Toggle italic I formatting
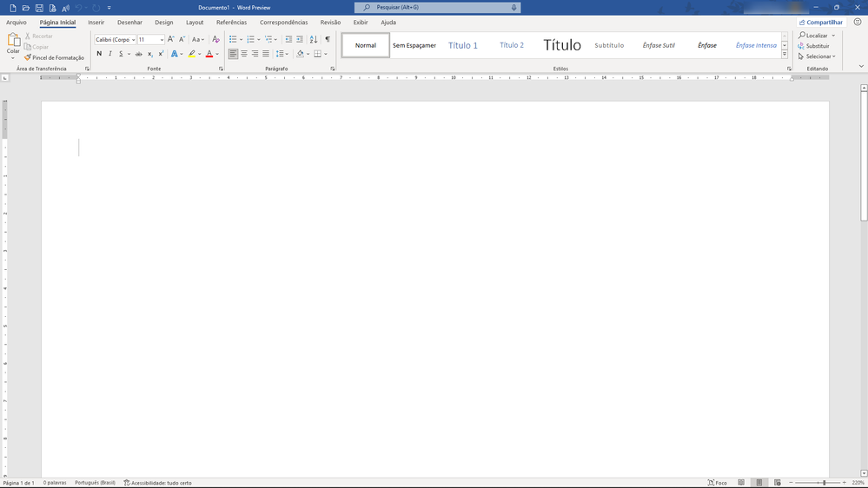This screenshot has width=868, height=488. pos(110,54)
